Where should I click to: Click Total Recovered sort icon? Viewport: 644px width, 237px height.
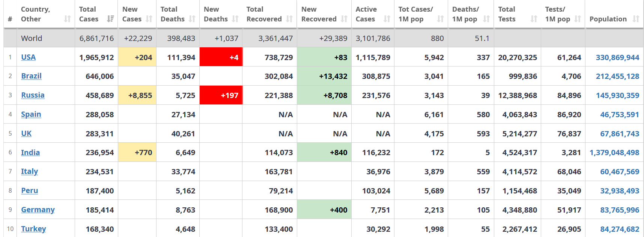click(x=289, y=19)
